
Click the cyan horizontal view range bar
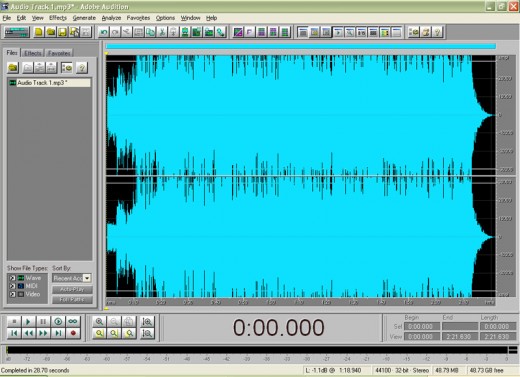(x=301, y=46)
